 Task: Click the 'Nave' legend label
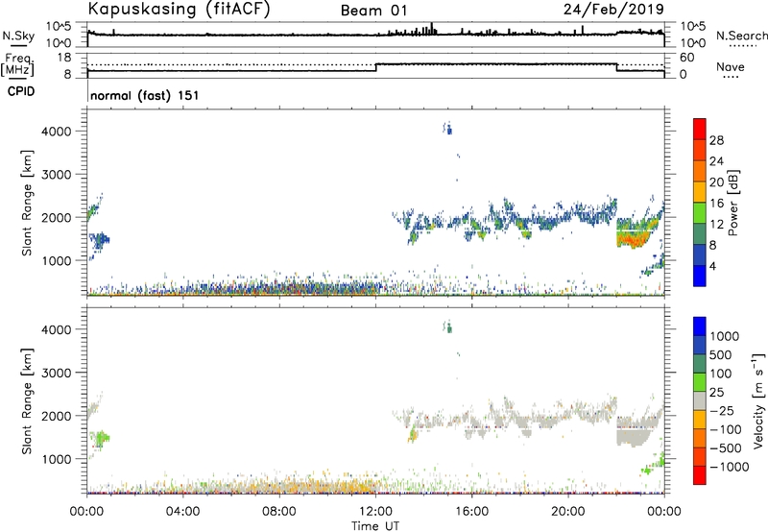[730, 66]
